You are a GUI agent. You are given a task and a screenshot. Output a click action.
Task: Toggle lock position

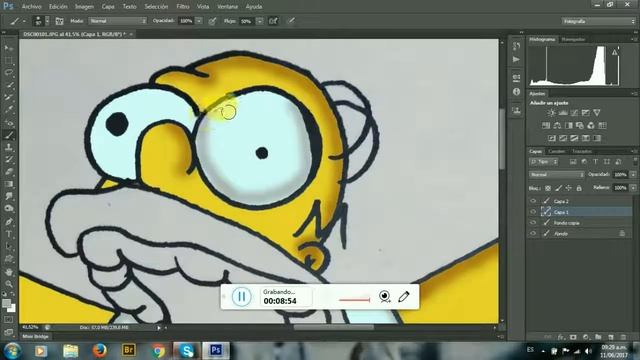point(569,188)
